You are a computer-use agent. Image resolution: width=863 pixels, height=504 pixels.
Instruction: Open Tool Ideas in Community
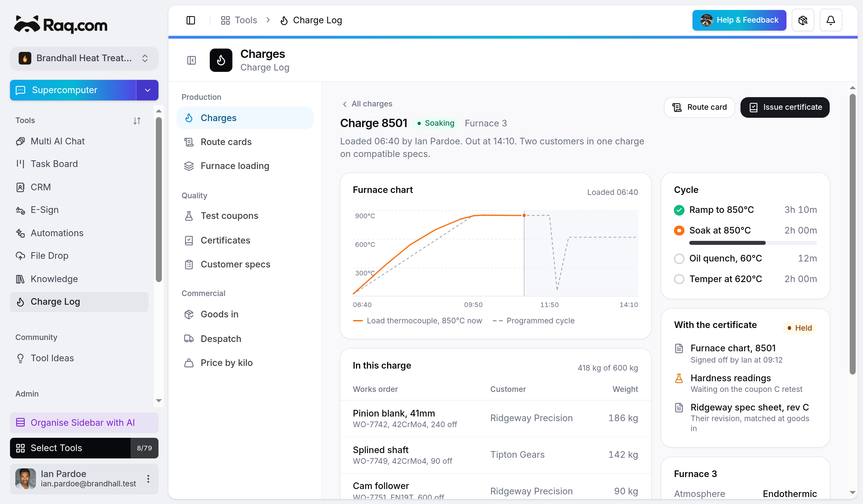coord(79,358)
